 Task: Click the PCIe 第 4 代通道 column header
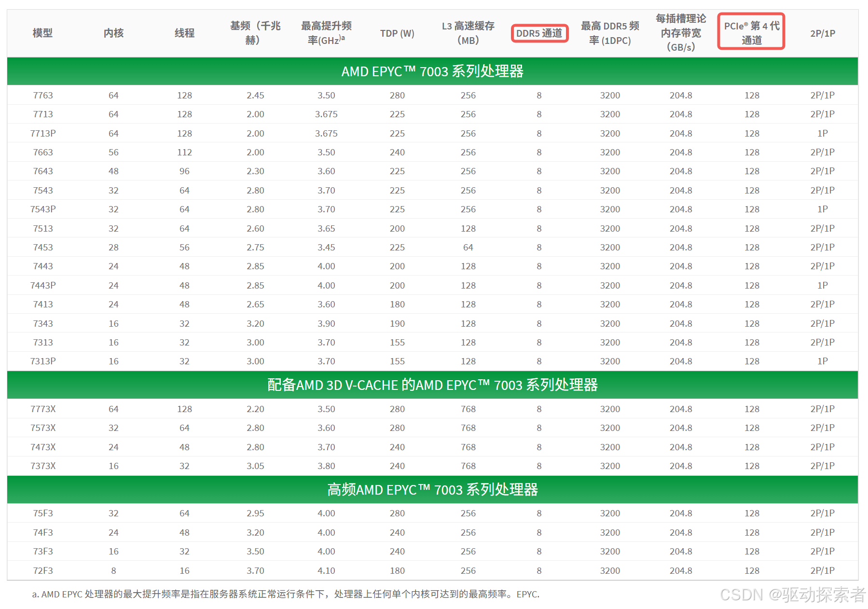click(752, 33)
